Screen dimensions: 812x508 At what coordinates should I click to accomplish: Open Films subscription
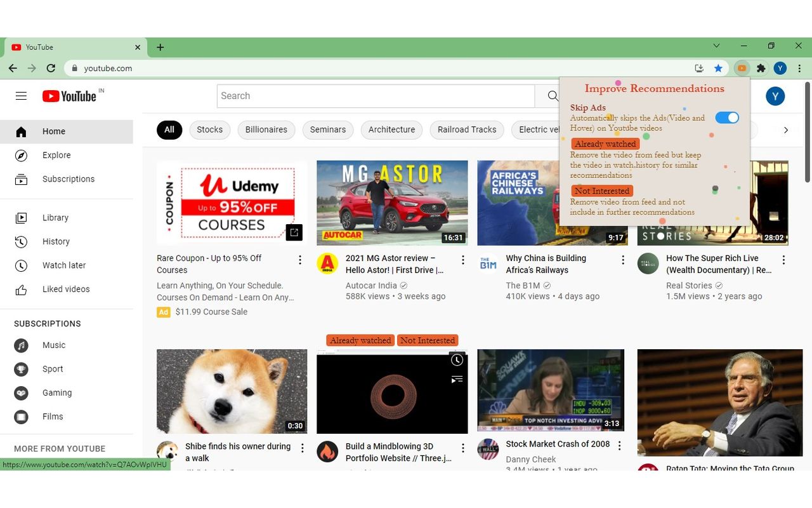point(67,417)
